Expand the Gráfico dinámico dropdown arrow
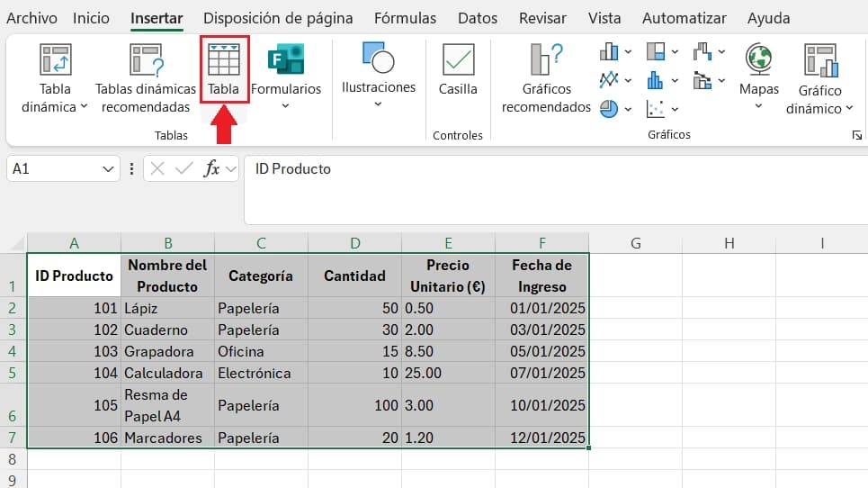The image size is (868, 488). click(x=849, y=108)
